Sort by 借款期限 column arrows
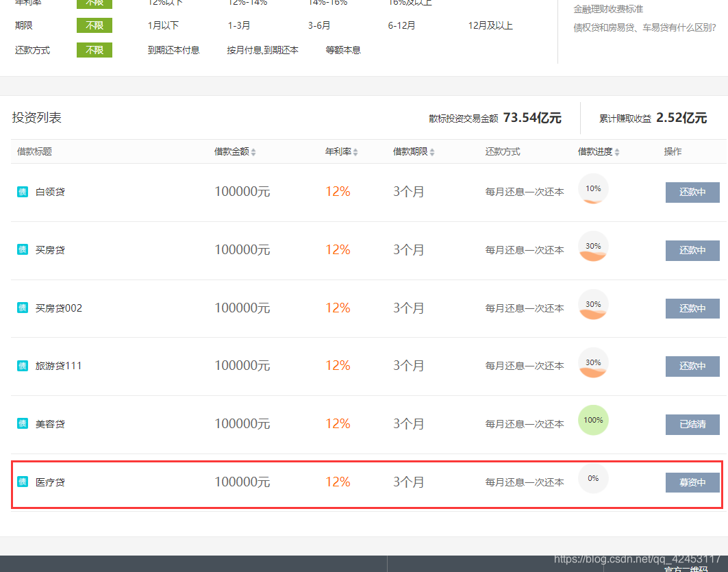 [431, 152]
